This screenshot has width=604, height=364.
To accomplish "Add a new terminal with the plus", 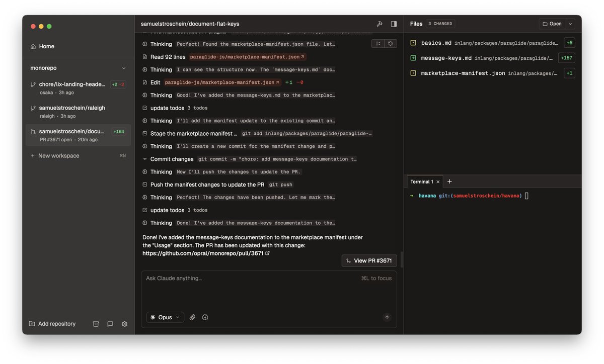I will (449, 181).
